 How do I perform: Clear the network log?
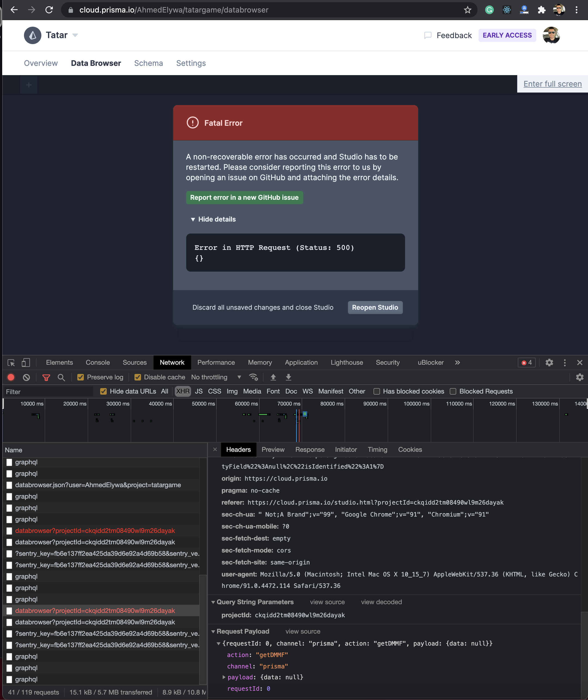tap(26, 377)
